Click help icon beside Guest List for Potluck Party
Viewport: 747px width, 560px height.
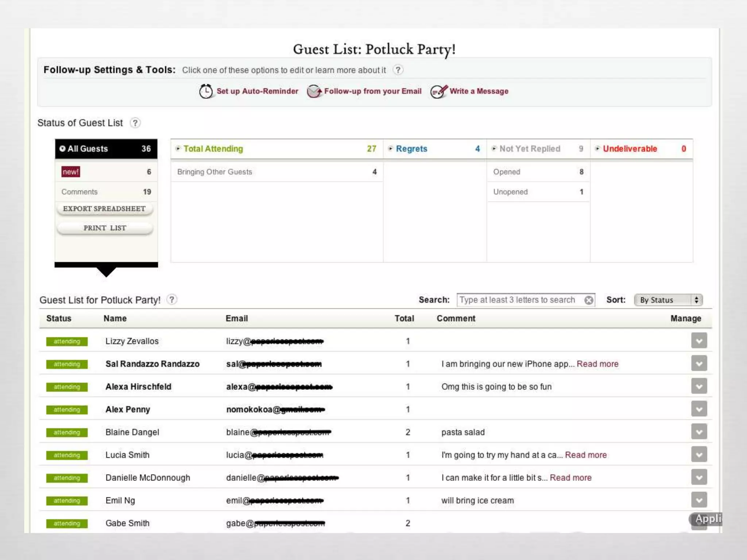tap(171, 300)
